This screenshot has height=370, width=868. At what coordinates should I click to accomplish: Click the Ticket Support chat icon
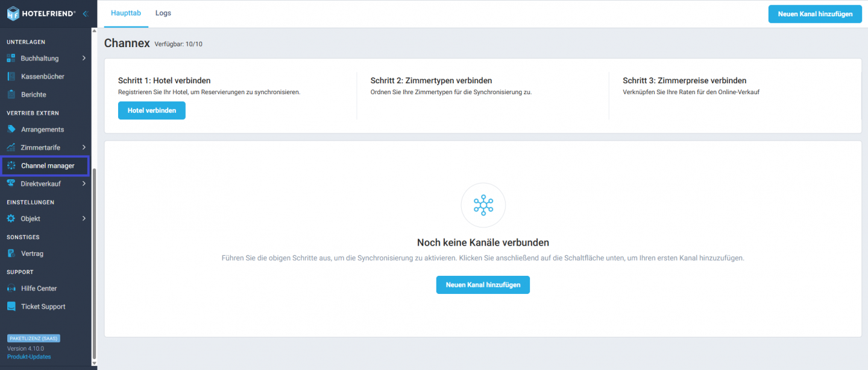pos(11,307)
